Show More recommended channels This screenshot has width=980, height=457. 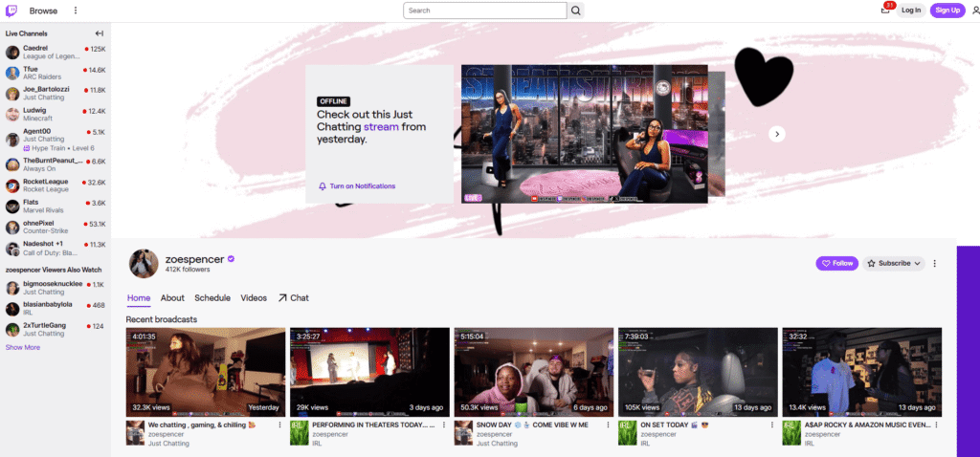point(23,348)
